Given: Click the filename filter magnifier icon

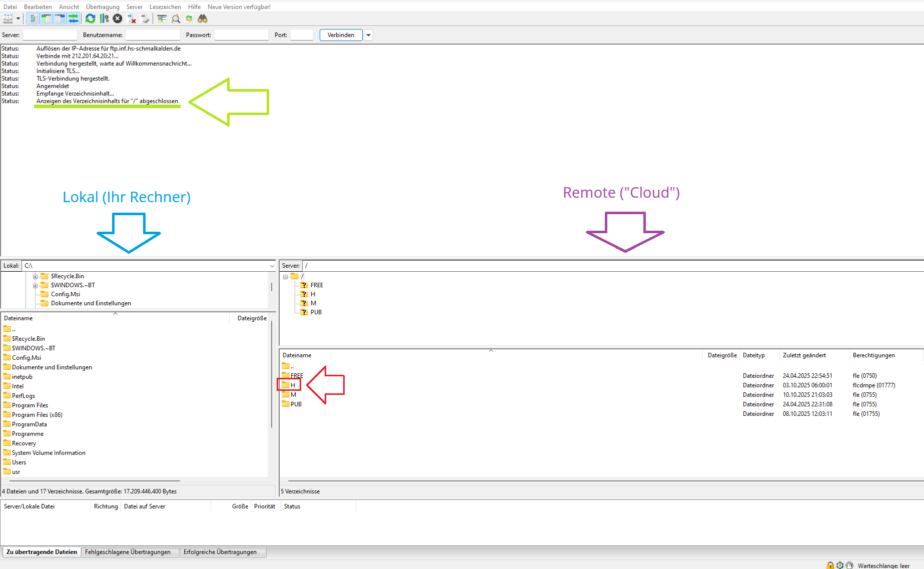Looking at the screenshot, I should pos(176,19).
